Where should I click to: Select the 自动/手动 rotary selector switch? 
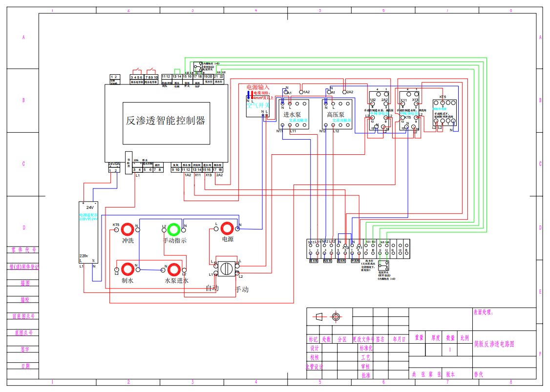pyautogui.click(x=226, y=269)
